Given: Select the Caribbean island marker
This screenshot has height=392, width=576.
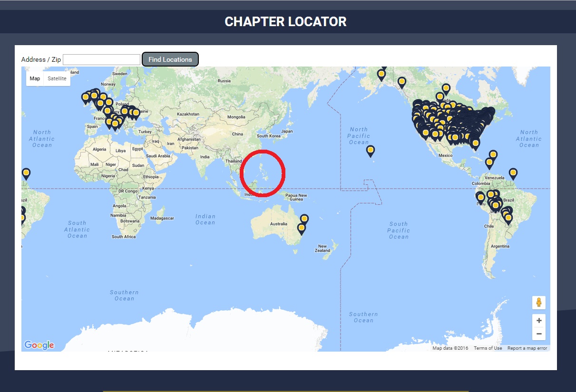Looking at the screenshot, I should pyautogui.click(x=493, y=155).
